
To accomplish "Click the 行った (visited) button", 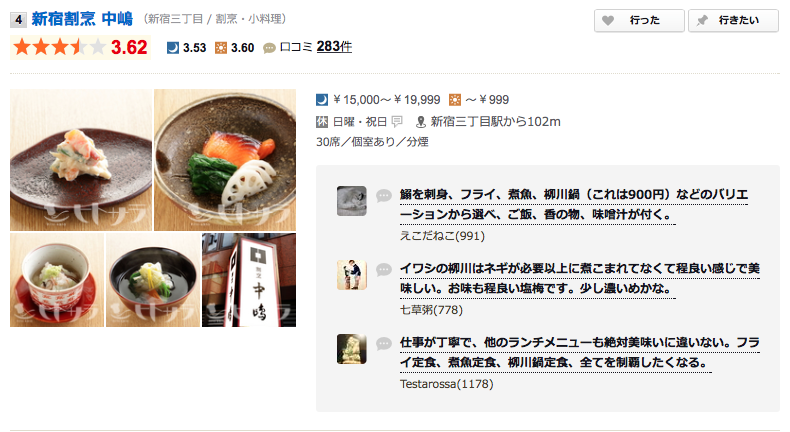I will tap(639, 20).
